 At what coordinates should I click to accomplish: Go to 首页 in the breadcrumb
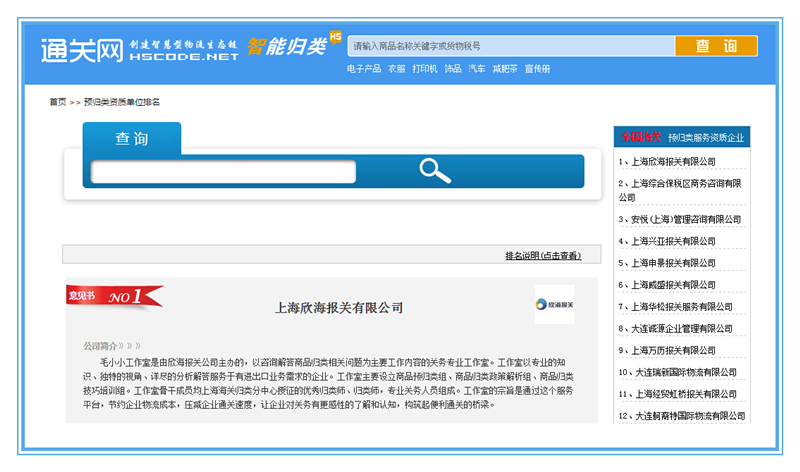pyautogui.click(x=58, y=102)
